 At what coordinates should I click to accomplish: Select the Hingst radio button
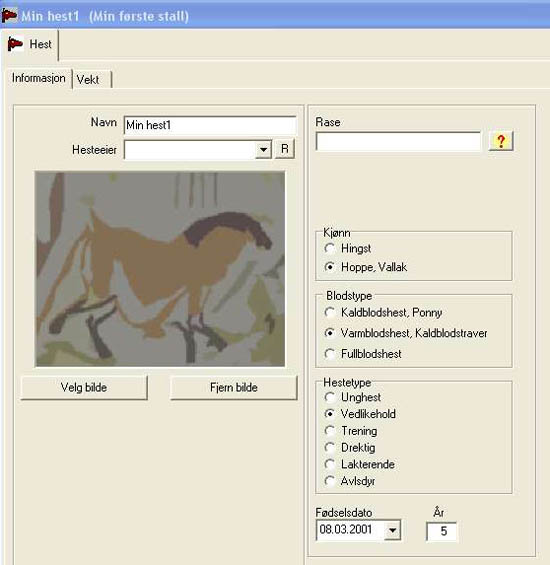[329, 248]
